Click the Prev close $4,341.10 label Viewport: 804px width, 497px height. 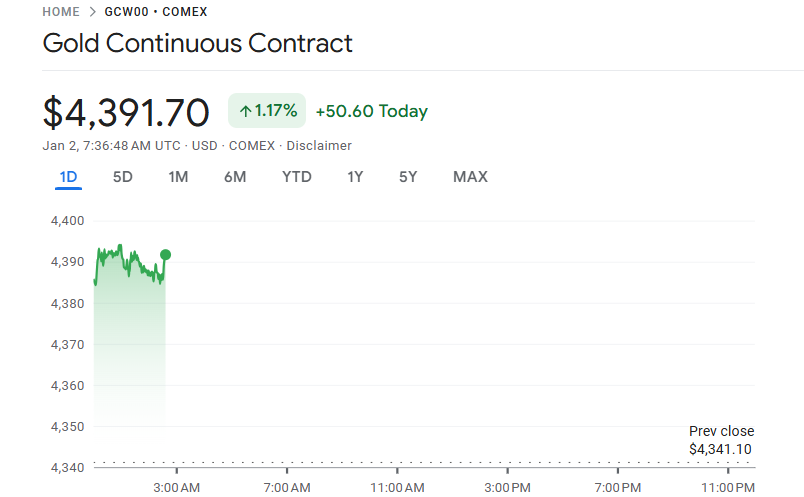pos(721,441)
